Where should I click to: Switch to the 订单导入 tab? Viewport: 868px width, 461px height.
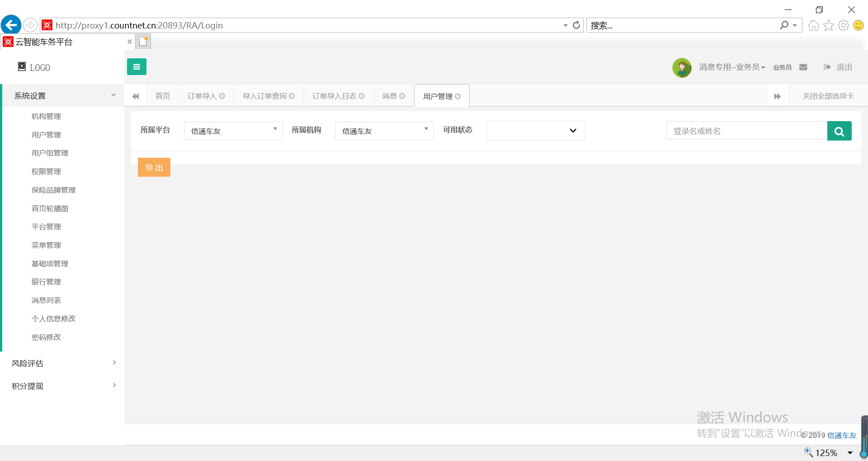[202, 96]
